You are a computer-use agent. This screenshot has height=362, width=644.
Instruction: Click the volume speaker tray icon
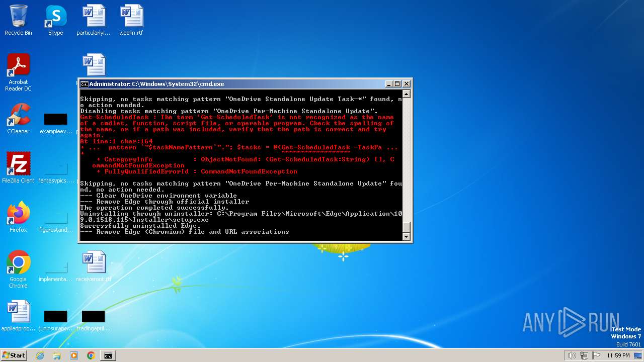572,355
